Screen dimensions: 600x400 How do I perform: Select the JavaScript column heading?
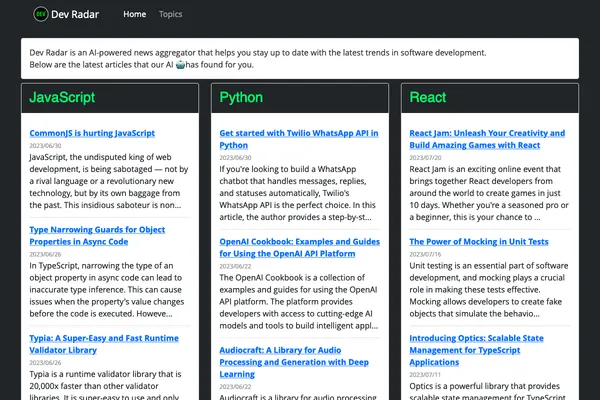(x=62, y=98)
